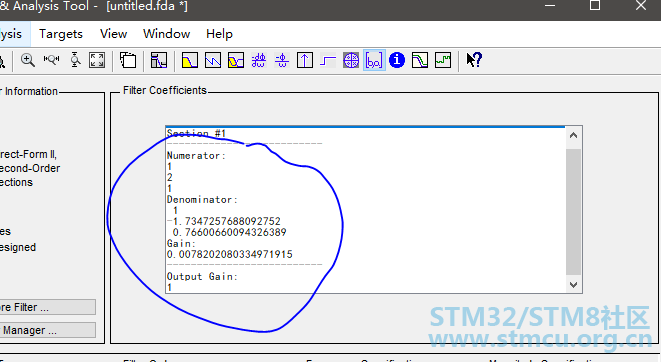Click the coefficients list scroll-down arrow
661x362 pixels.
[573, 284]
